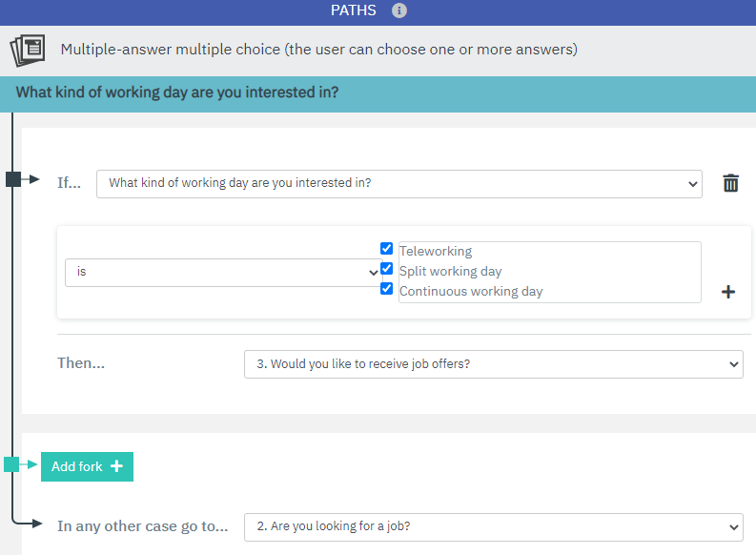Click the 'Teleworking' answer label
756x555 pixels.
[x=436, y=251]
